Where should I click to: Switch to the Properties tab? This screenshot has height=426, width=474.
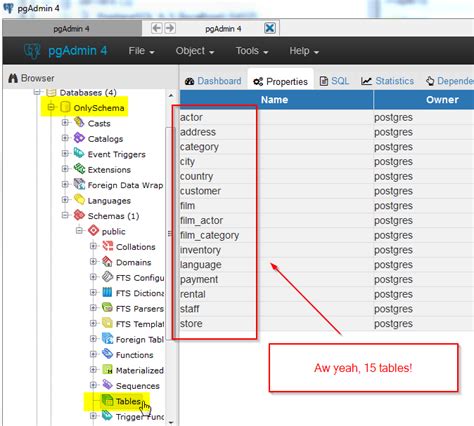(x=280, y=81)
